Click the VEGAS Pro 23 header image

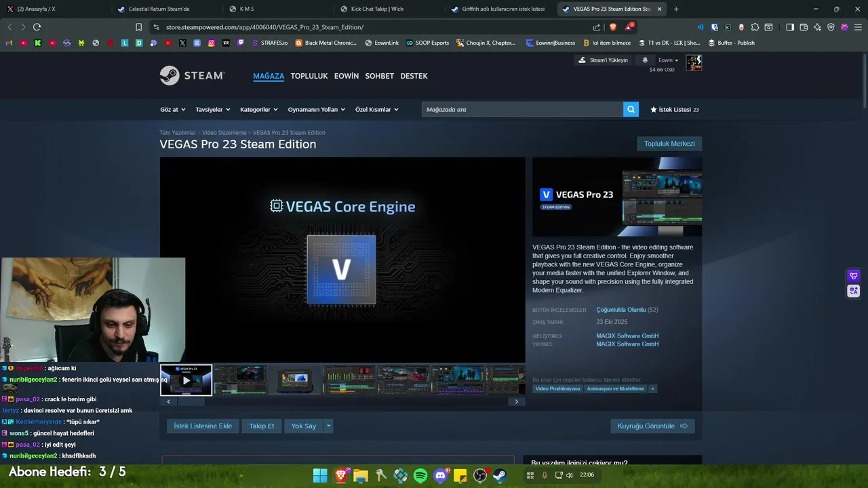tap(617, 197)
